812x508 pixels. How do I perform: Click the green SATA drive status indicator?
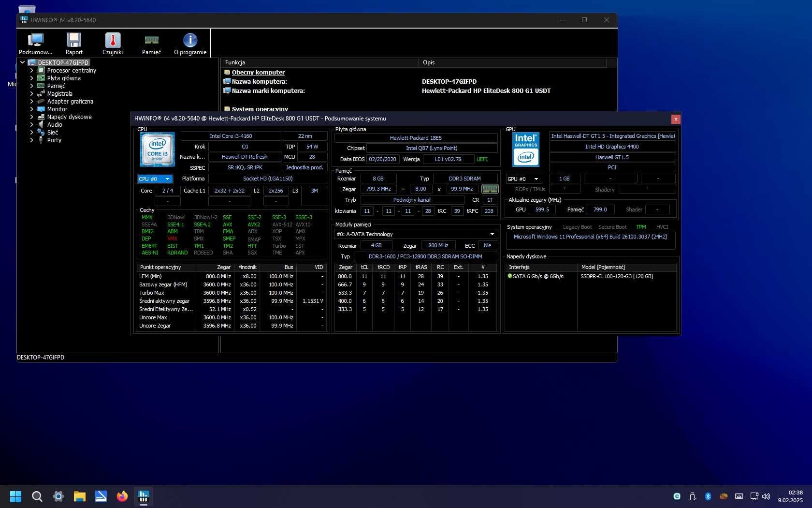[x=509, y=276]
